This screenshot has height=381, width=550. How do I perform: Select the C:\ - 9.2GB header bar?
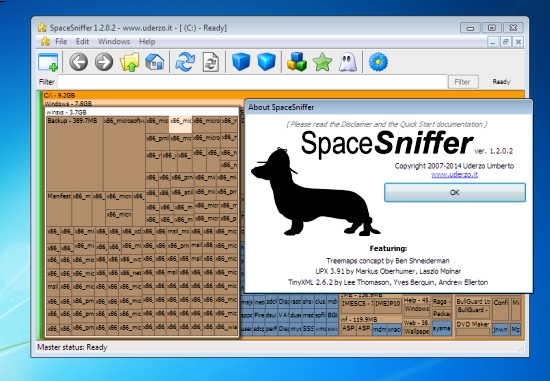[x=283, y=95]
